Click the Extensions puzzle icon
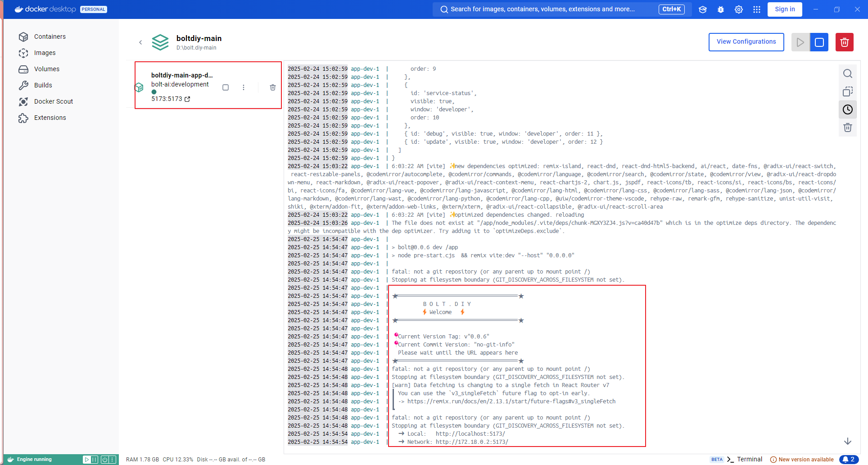 (x=23, y=118)
